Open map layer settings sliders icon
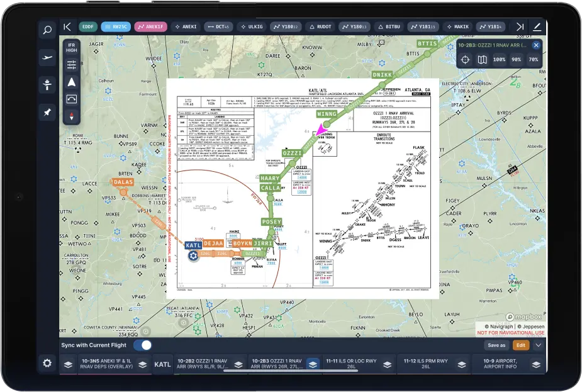This screenshot has height=392, width=582. (x=71, y=64)
